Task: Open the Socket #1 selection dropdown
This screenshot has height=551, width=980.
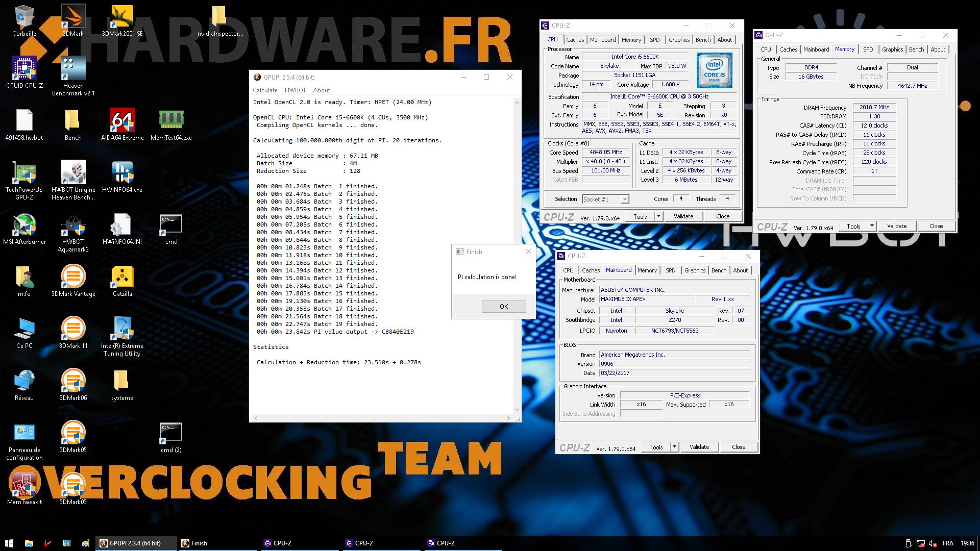Action: [605, 199]
